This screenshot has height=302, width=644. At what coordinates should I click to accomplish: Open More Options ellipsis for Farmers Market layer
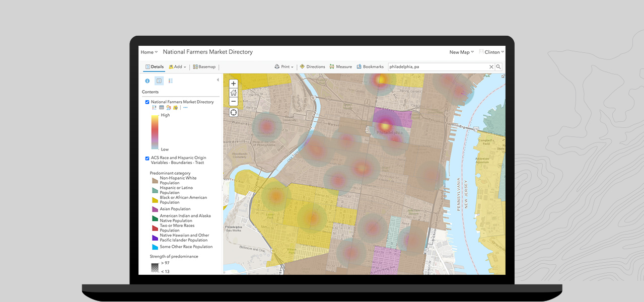[x=185, y=107]
